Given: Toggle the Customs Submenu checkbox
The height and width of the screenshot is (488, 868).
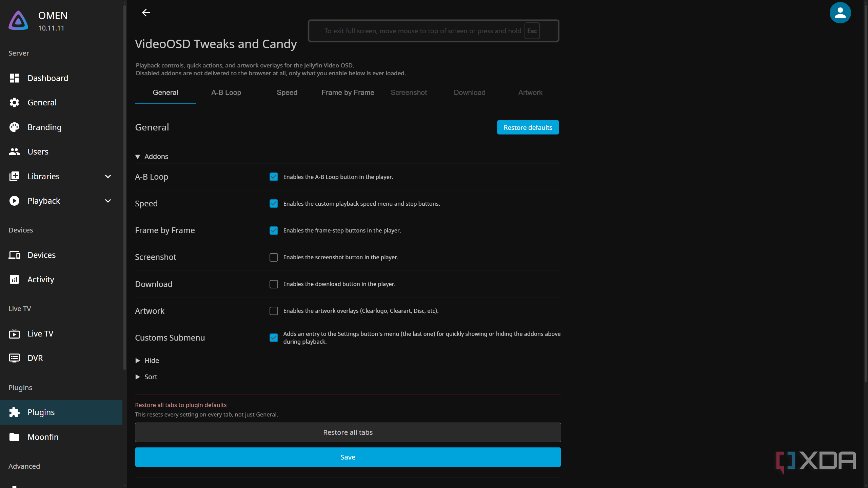Looking at the screenshot, I should [x=274, y=338].
